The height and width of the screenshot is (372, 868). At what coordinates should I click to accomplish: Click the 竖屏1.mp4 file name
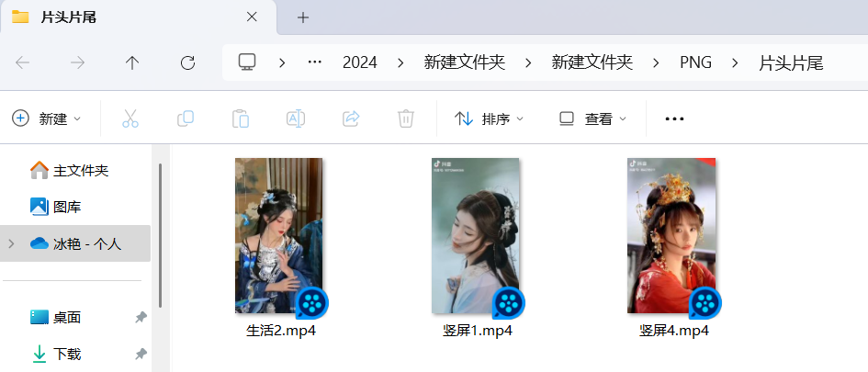coord(478,331)
